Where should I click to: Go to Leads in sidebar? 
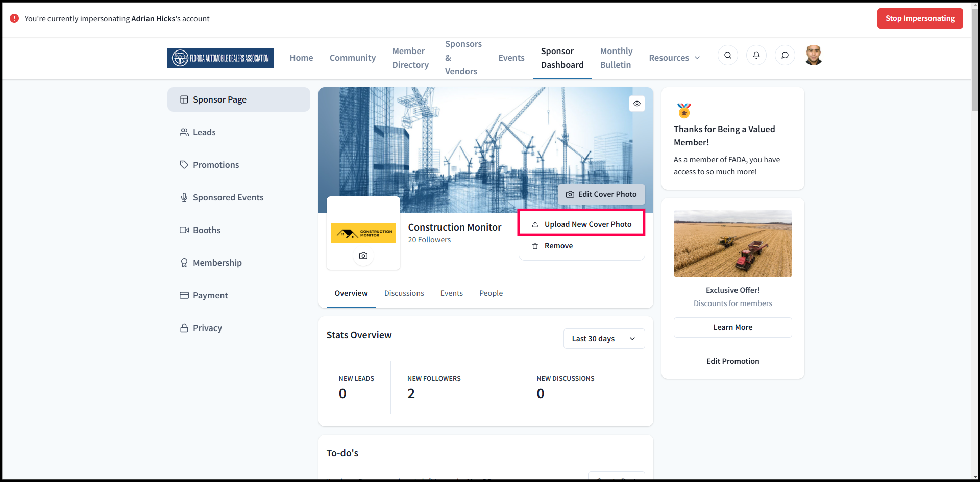point(239,132)
